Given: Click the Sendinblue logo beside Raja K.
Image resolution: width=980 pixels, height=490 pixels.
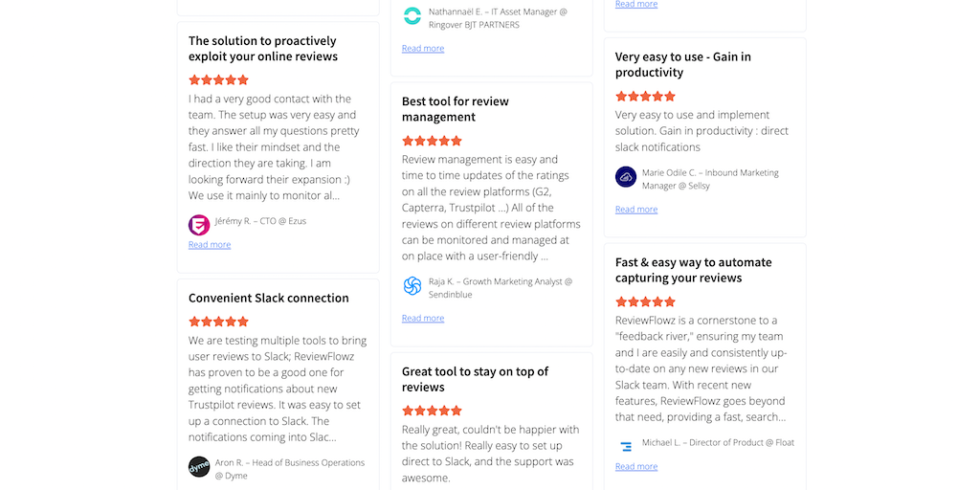Looking at the screenshot, I should [412, 286].
